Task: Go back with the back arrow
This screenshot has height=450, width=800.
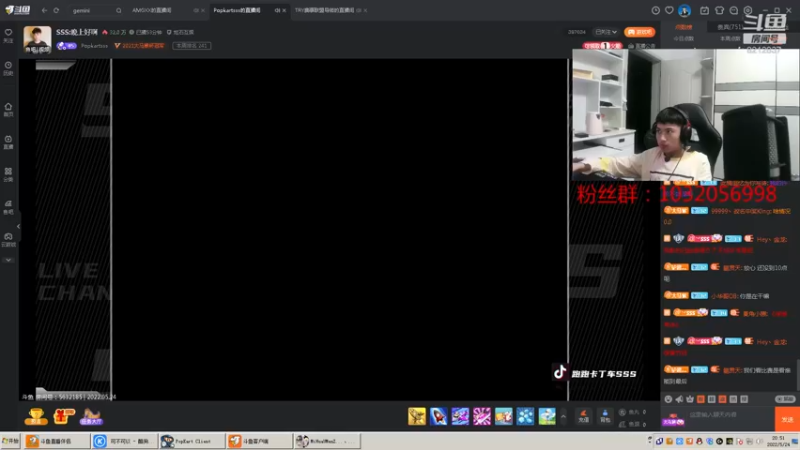Action: [x=44, y=10]
